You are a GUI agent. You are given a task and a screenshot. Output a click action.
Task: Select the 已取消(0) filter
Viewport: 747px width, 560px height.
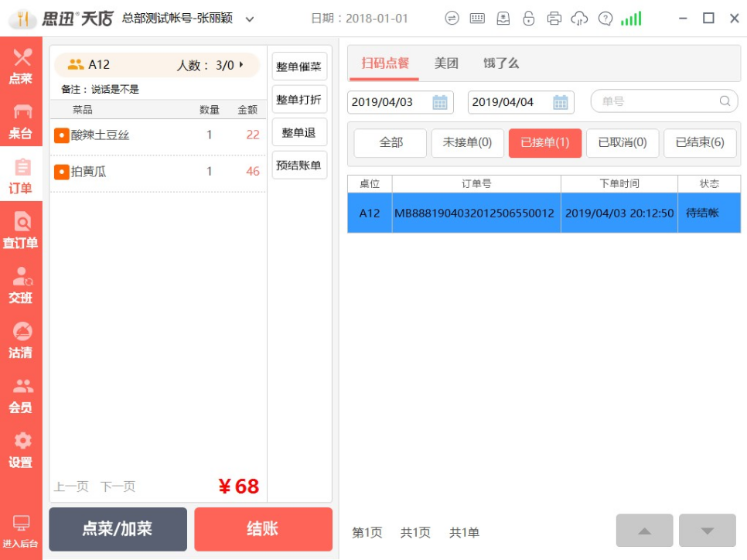(622, 143)
